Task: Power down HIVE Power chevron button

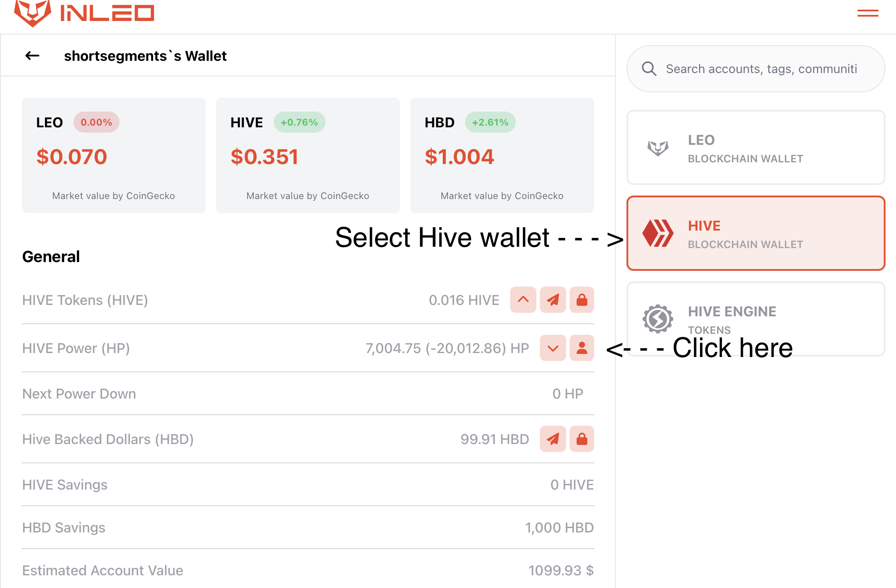Action: 553,348
